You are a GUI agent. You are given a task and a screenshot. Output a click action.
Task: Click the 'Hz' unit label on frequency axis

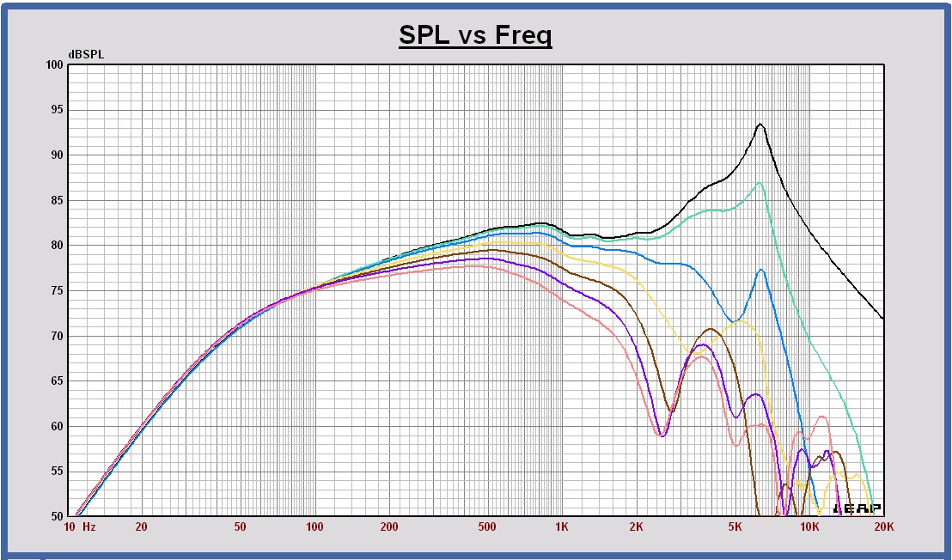pyautogui.click(x=88, y=527)
